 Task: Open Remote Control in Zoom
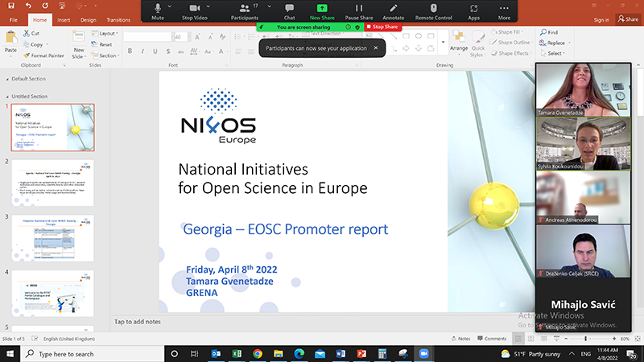(433, 11)
